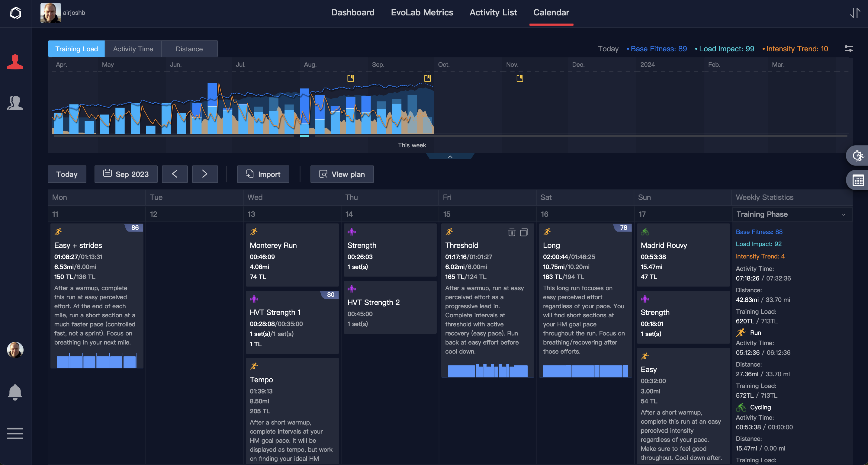Open the hamburger menu in sidebar

tap(15, 433)
